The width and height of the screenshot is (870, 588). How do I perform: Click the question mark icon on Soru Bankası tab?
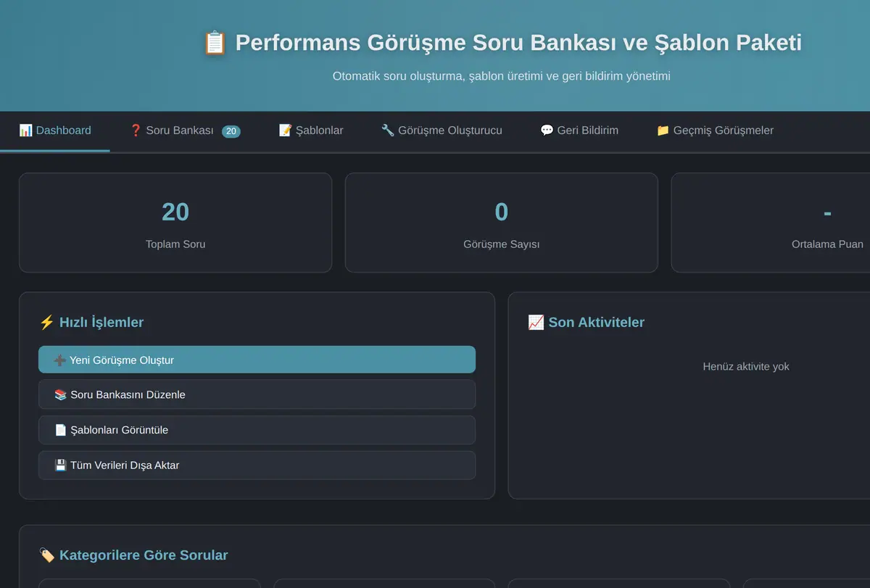point(136,131)
